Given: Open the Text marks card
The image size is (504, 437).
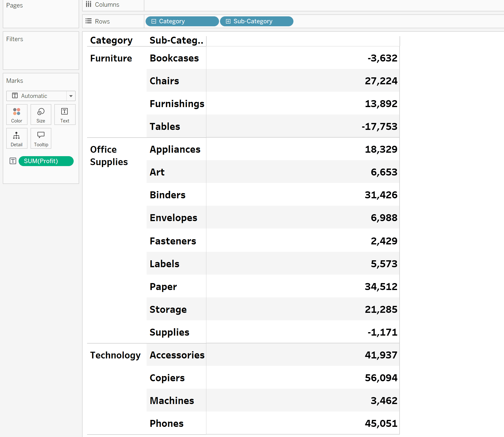Looking at the screenshot, I should point(65,115).
